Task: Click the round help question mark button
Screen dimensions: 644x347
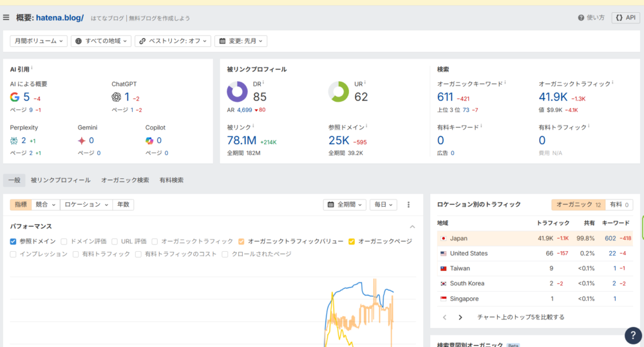Action: [x=633, y=335]
